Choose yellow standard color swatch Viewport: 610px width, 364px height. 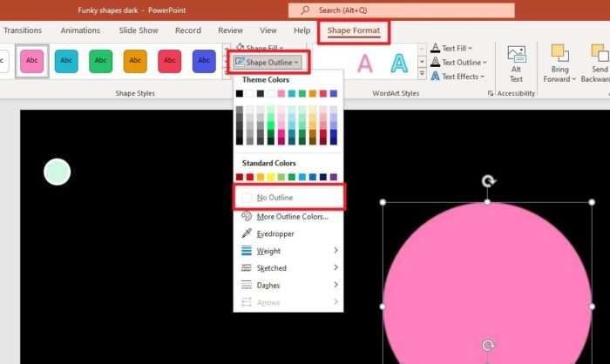pyautogui.click(x=271, y=178)
